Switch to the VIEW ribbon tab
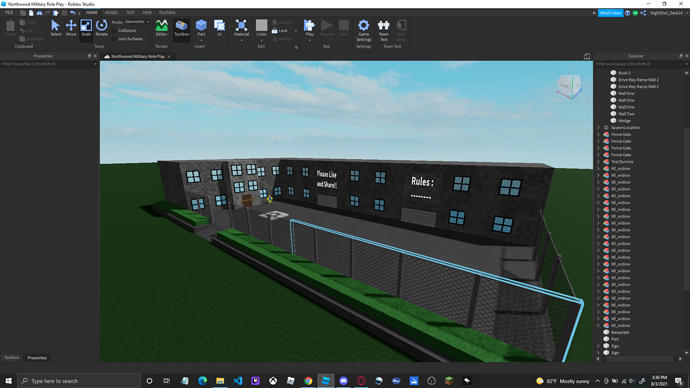Viewport: 690px width, 388px height. [x=147, y=13]
